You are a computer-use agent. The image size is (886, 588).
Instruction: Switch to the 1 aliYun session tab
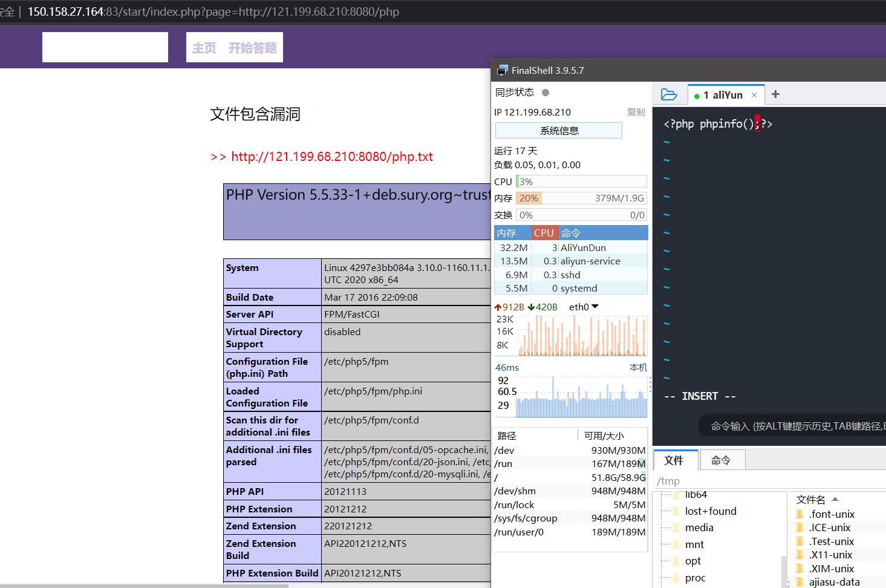pos(726,95)
